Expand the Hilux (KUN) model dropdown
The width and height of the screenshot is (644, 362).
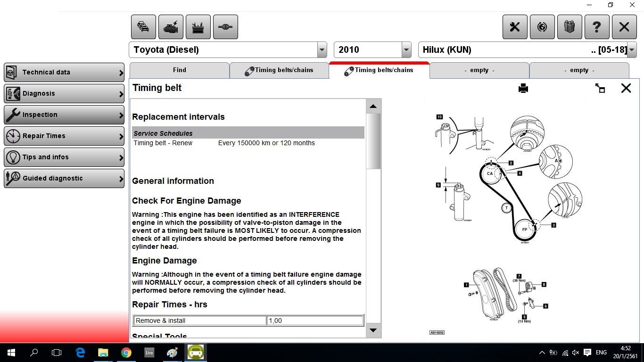click(632, 50)
